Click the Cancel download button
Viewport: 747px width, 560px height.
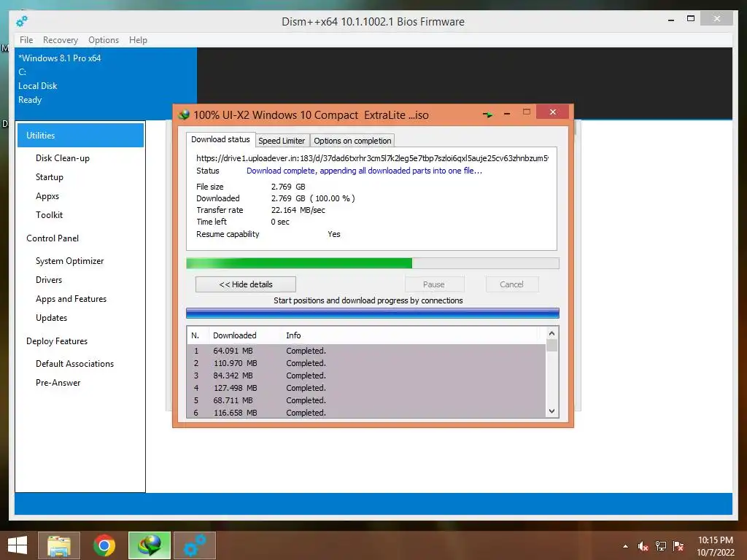[511, 284]
